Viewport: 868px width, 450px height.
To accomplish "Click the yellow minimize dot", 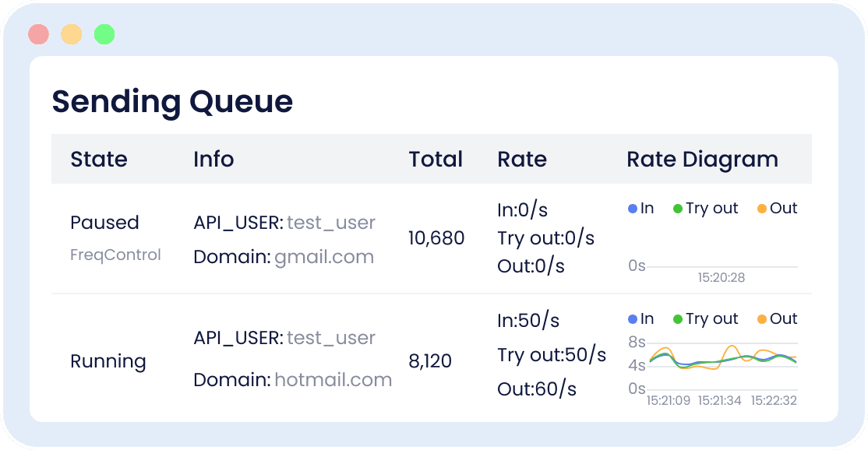I will (72, 34).
